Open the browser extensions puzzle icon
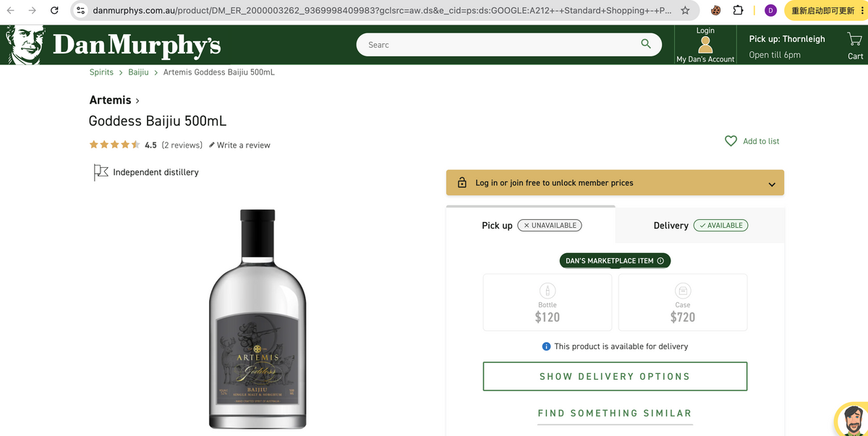This screenshot has height=436, width=868. [738, 10]
